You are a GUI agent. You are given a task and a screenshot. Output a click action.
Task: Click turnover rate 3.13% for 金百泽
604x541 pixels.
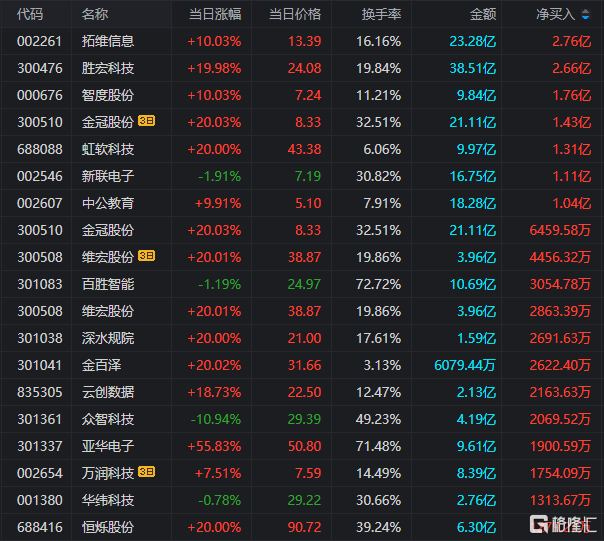click(382, 365)
